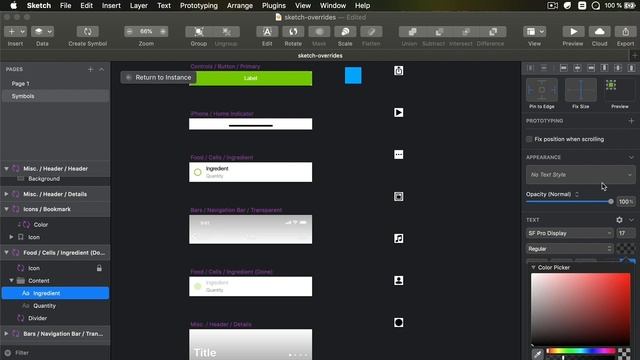Open the Regular font weight dropdown
This screenshot has height=360, width=640.
569,249
